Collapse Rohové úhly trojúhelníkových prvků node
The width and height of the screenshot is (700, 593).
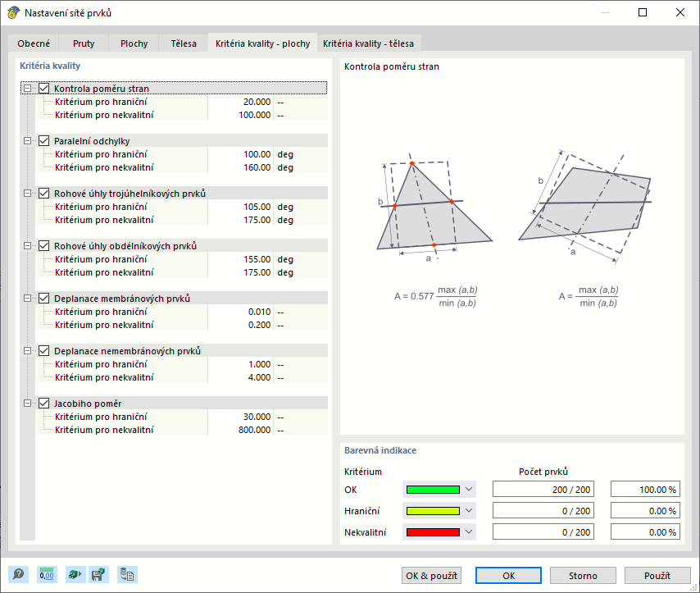coord(27,194)
